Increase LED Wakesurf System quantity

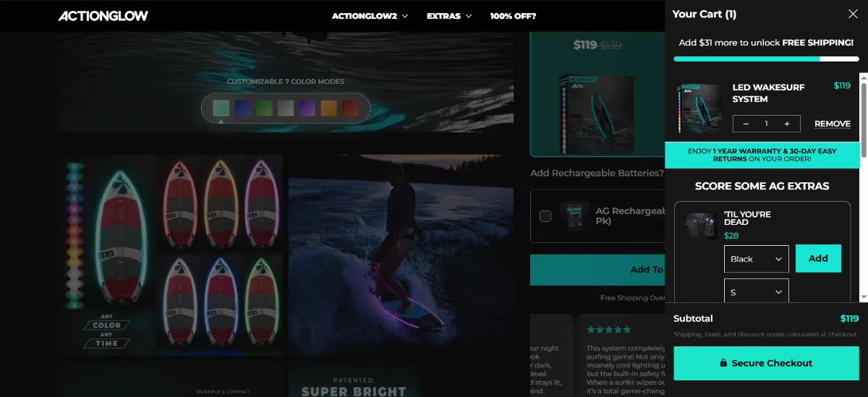pos(787,124)
